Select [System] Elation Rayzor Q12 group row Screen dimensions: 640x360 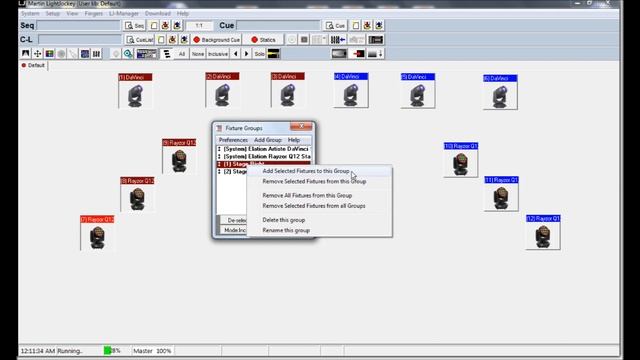tap(264, 156)
